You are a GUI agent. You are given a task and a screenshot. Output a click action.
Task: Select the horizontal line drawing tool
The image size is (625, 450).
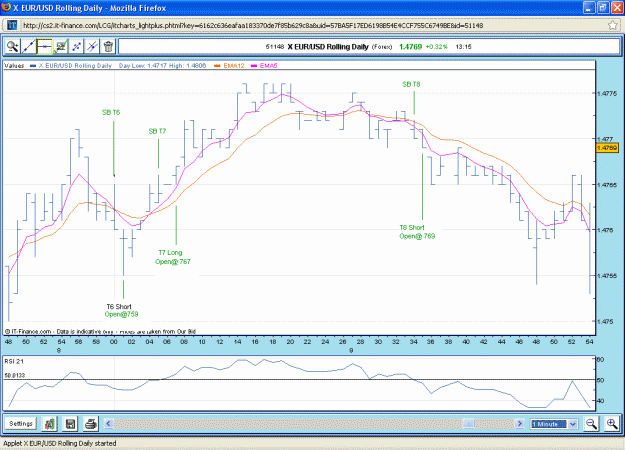(x=44, y=47)
